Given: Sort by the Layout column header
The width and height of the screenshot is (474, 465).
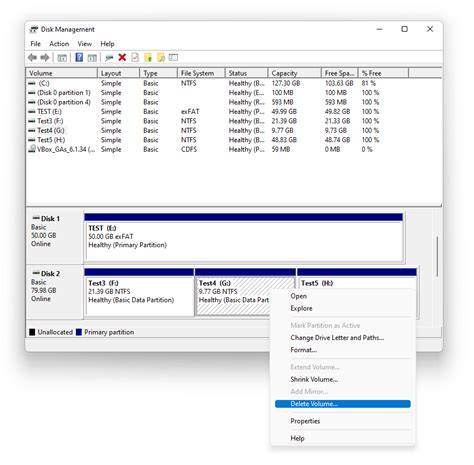Looking at the screenshot, I should coord(118,73).
